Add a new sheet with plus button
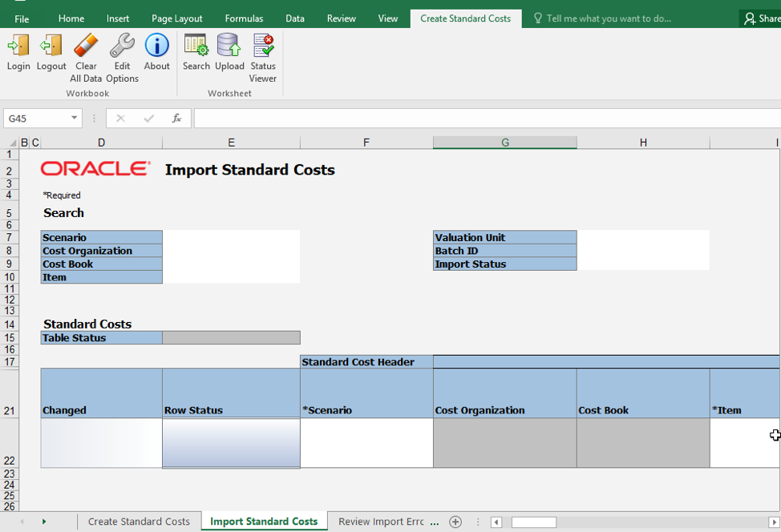This screenshot has height=532, width=781. (x=455, y=522)
